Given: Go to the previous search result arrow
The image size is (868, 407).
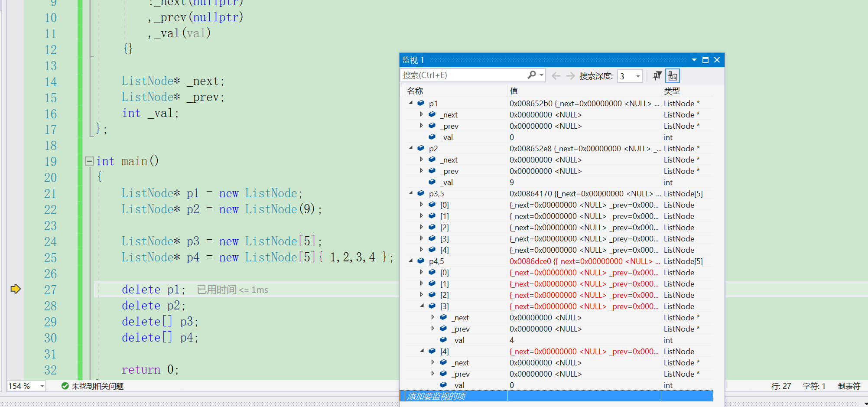Looking at the screenshot, I should pos(556,76).
